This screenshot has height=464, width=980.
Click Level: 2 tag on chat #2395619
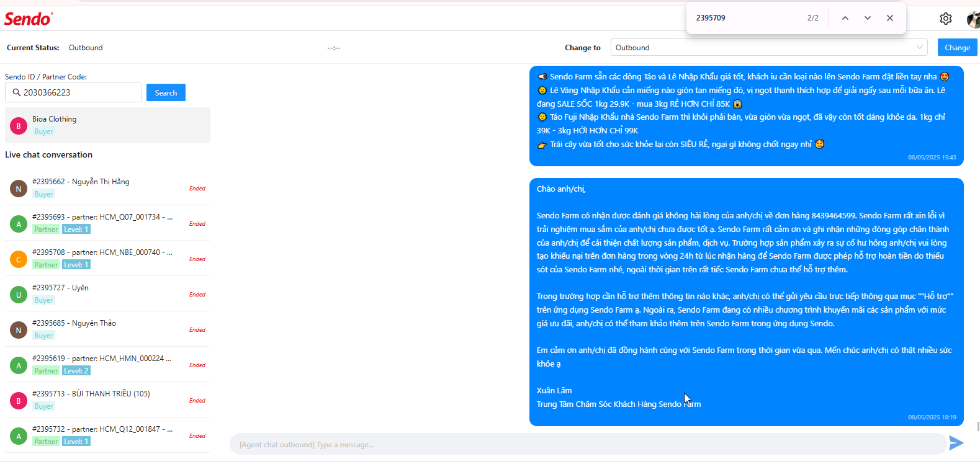(76, 371)
